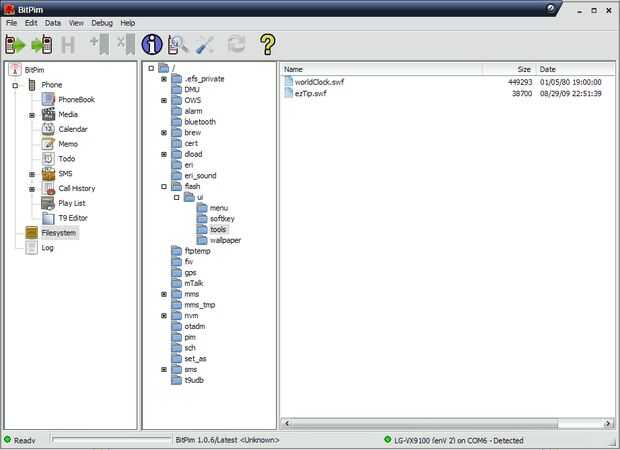
Task: Open the View menu
Action: (x=76, y=23)
